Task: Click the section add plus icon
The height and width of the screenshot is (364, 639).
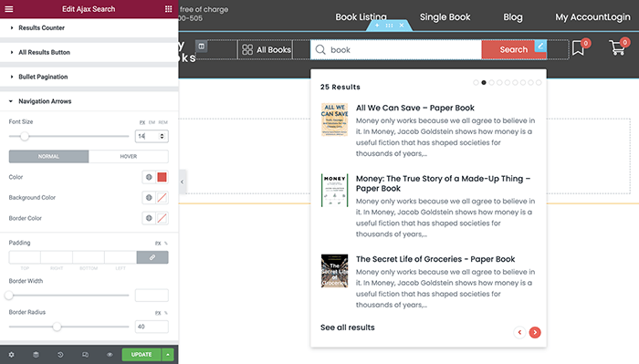Action: point(377,26)
